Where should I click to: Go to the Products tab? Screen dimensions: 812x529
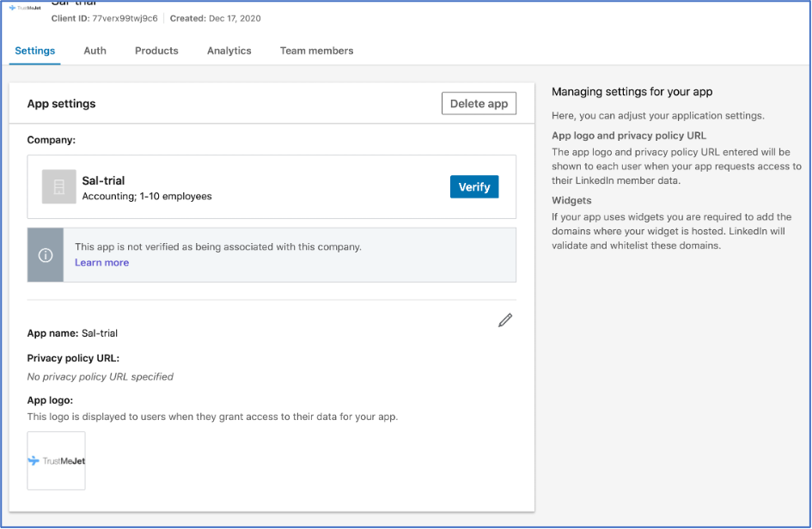156,51
